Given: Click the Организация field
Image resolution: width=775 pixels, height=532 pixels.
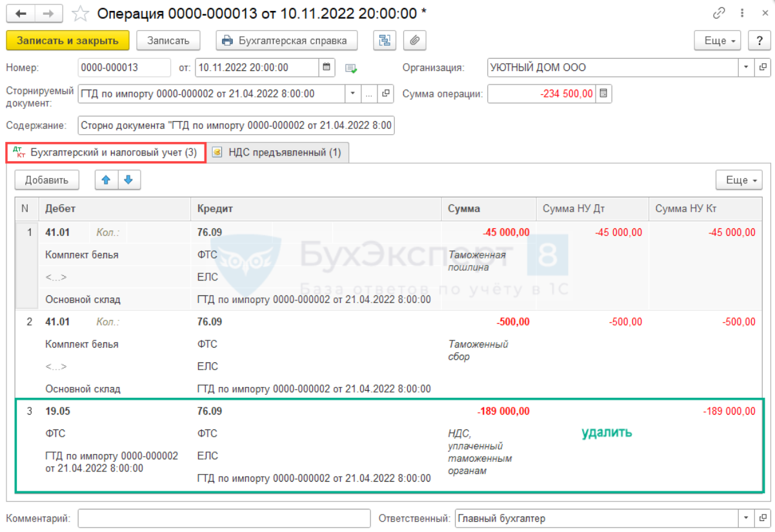Looking at the screenshot, I should (612, 67).
